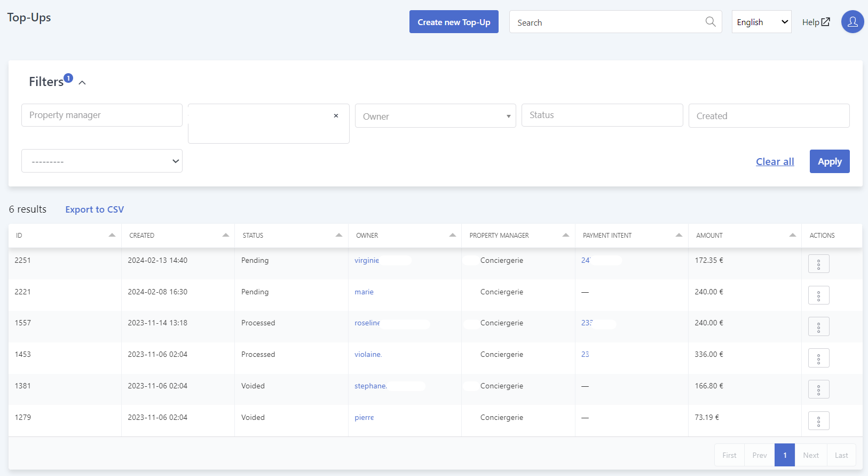Apply the selected filters
Image resolution: width=868 pixels, height=476 pixels.
tap(830, 161)
